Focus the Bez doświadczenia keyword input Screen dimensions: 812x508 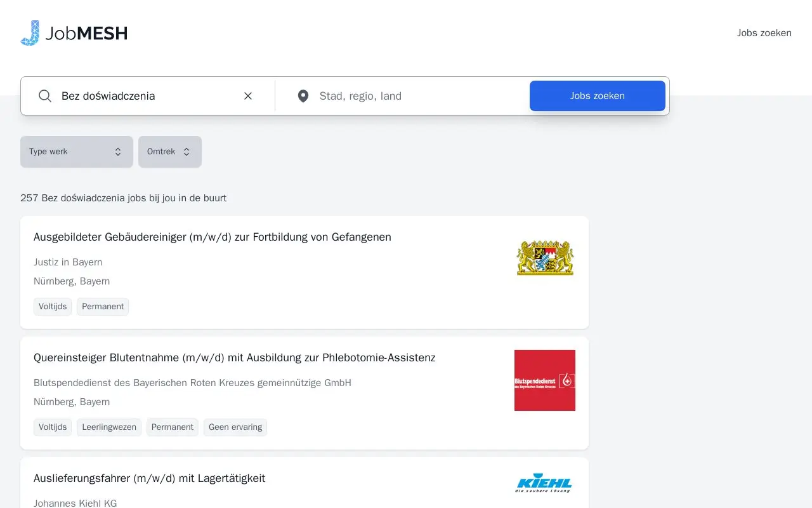(x=149, y=96)
